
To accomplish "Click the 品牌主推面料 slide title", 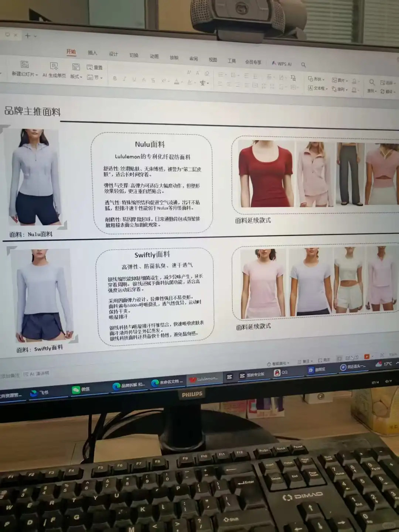I will (33, 111).
